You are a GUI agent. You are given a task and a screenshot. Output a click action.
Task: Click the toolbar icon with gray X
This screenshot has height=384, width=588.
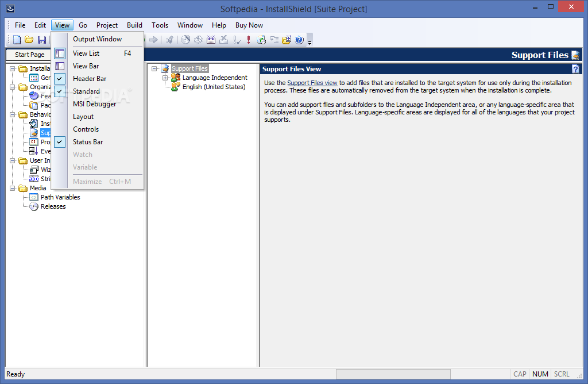pos(224,40)
